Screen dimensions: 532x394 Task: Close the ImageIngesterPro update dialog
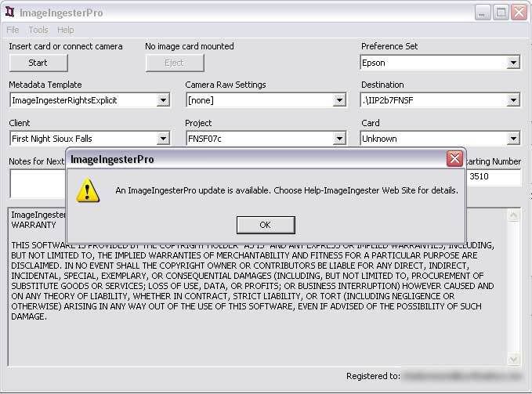454,159
